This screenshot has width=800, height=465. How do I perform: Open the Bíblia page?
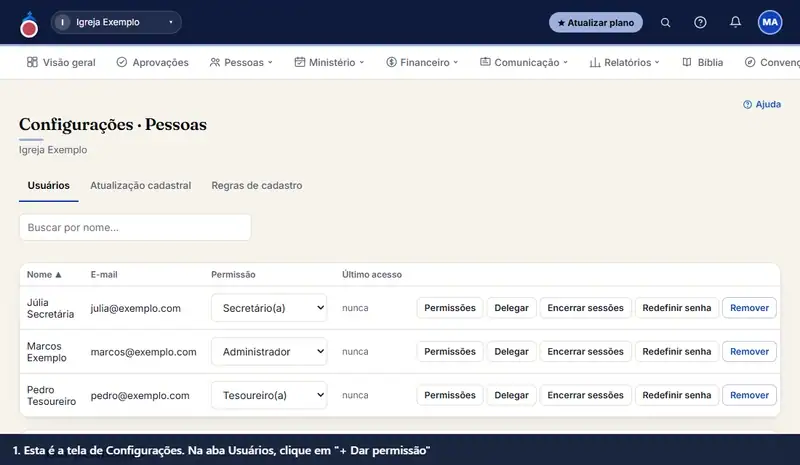703,62
